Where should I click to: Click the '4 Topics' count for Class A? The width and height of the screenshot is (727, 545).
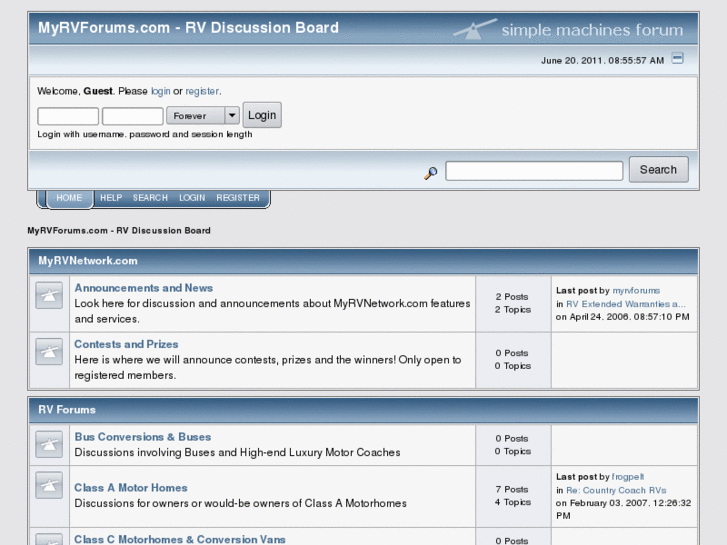[x=512, y=502]
